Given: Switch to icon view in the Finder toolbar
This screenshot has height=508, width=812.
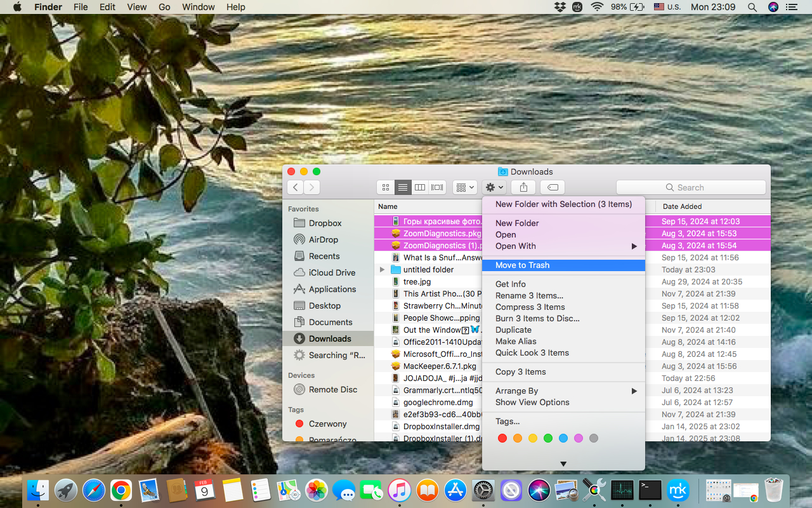Looking at the screenshot, I should pyautogui.click(x=386, y=187).
